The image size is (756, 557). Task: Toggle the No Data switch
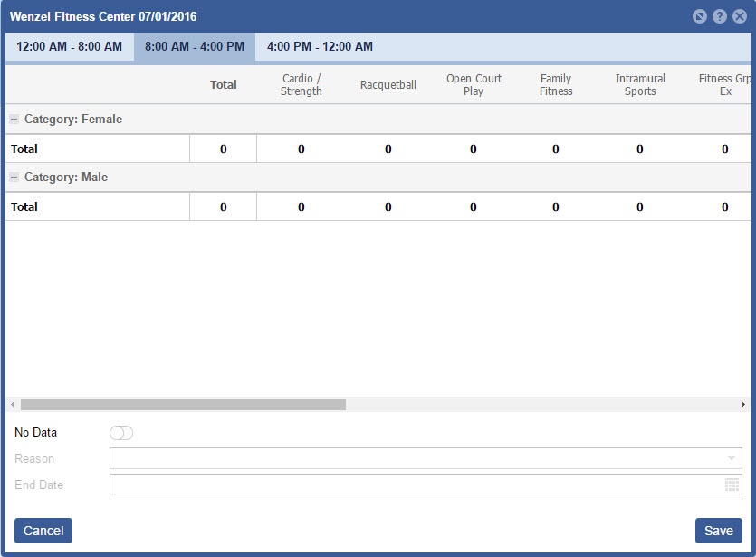click(x=120, y=433)
